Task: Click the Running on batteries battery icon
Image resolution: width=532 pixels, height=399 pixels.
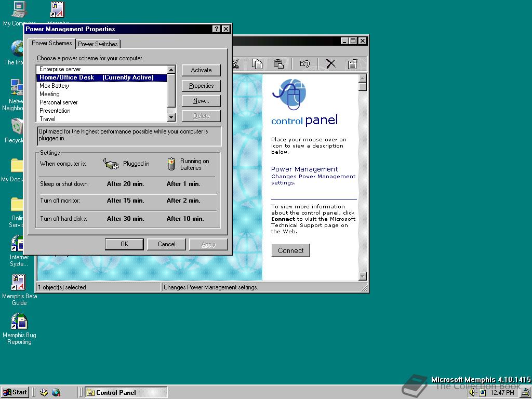Action: tap(171, 164)
